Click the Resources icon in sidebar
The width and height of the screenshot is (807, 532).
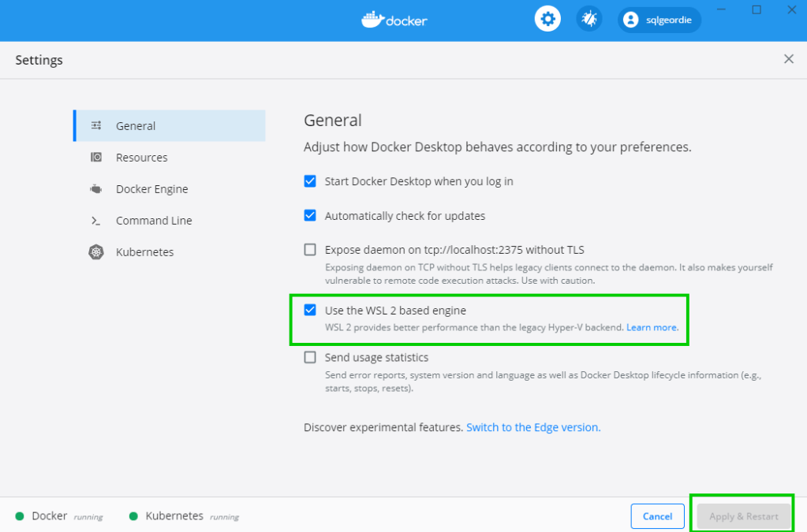click(x=96, y=158)
